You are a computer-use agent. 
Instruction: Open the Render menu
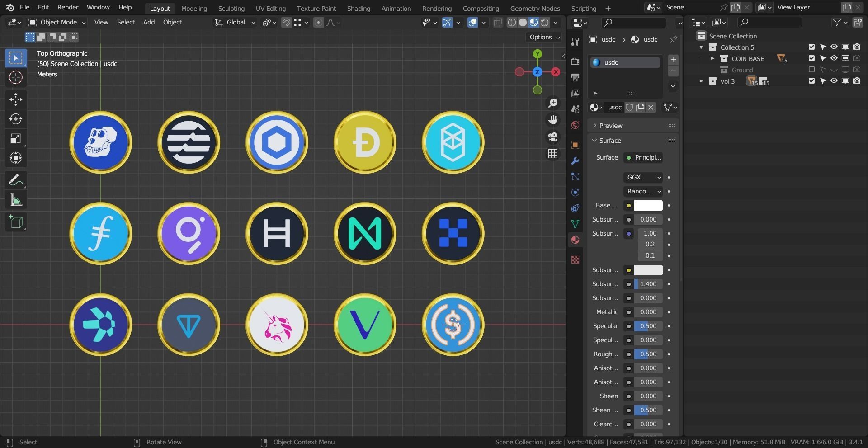[x=68, y=8]
